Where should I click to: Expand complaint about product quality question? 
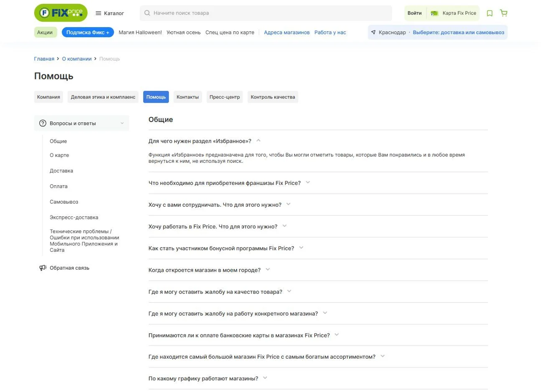289,291
